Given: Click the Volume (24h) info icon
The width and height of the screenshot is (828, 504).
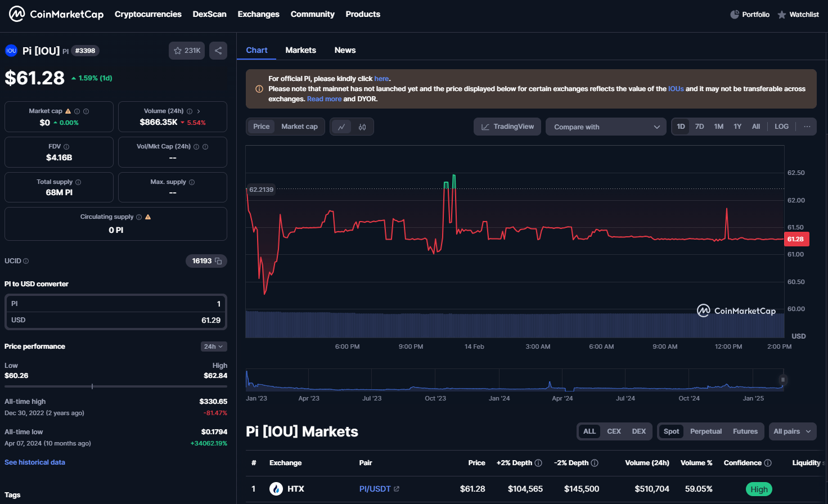Looking at the screenshot, I should tap(190, 111).
